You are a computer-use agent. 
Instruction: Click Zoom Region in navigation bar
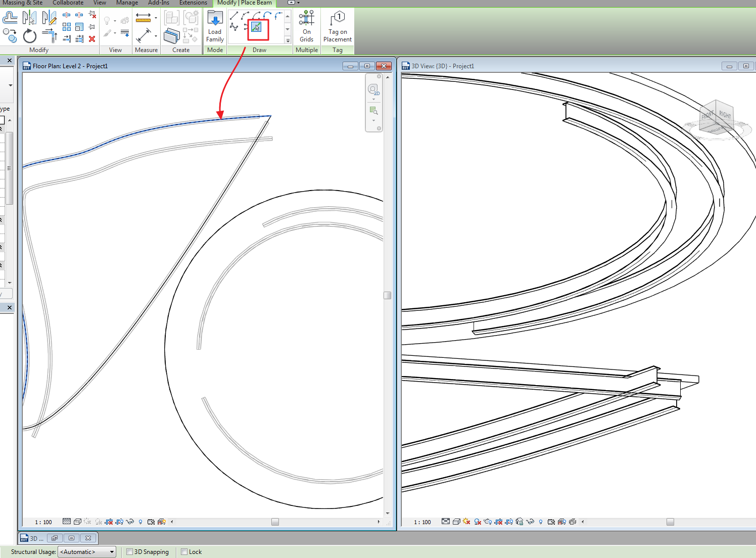[x=373, y=111]
